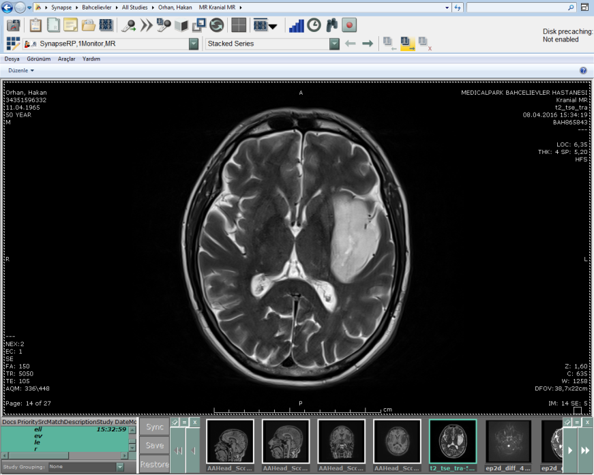This screenshot has width=594, height=475.
Task: Click the binoculars search icon
Action: (x=332, y=25)
